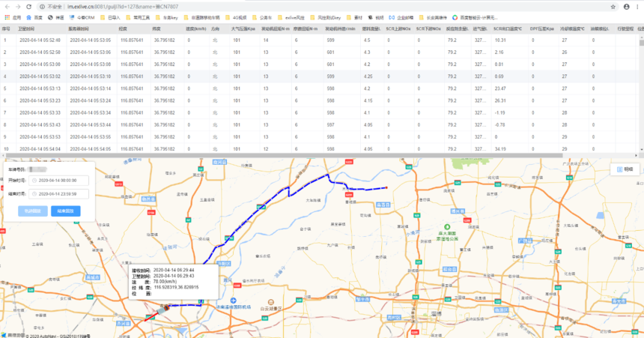Click the details button at map top-right
Image resolution: width=644 pixels, height=338 pixels.
point(625,169)
